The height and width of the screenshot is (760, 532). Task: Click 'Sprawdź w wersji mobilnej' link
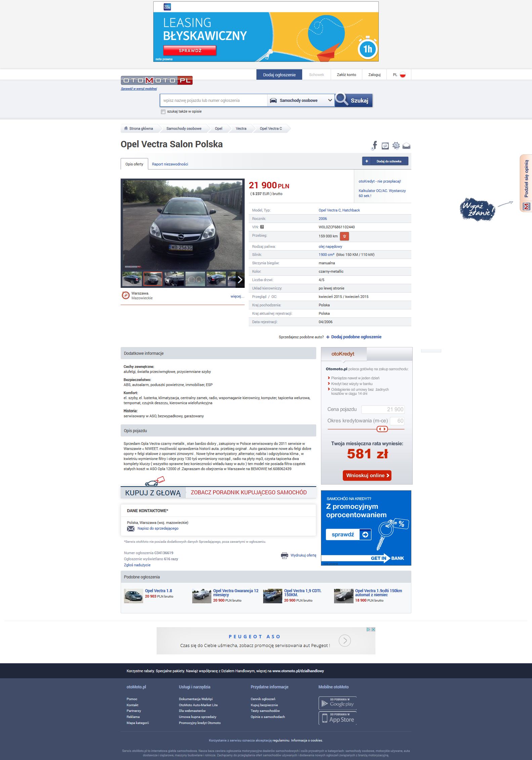point(139,89)
